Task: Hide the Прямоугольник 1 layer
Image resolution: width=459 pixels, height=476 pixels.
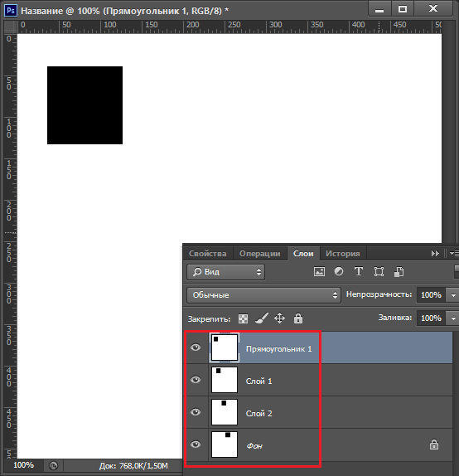Action: [x=196, y=347]
